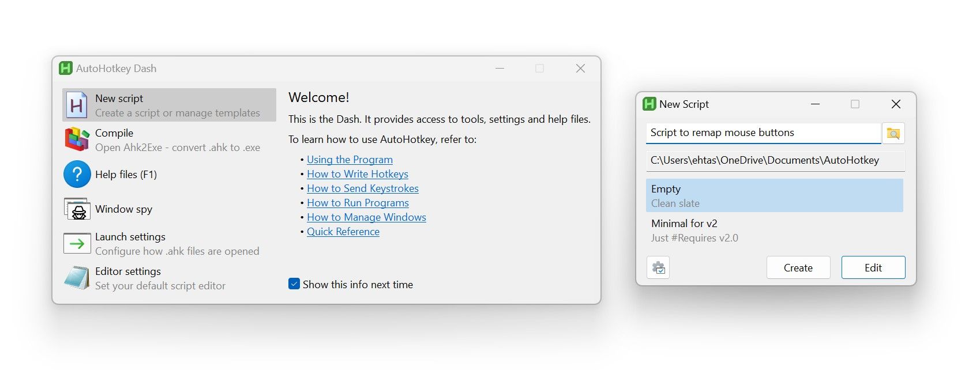Open 'Using the Program' link
The height and width of the screenshot is (370, 980).
[350, 160]
